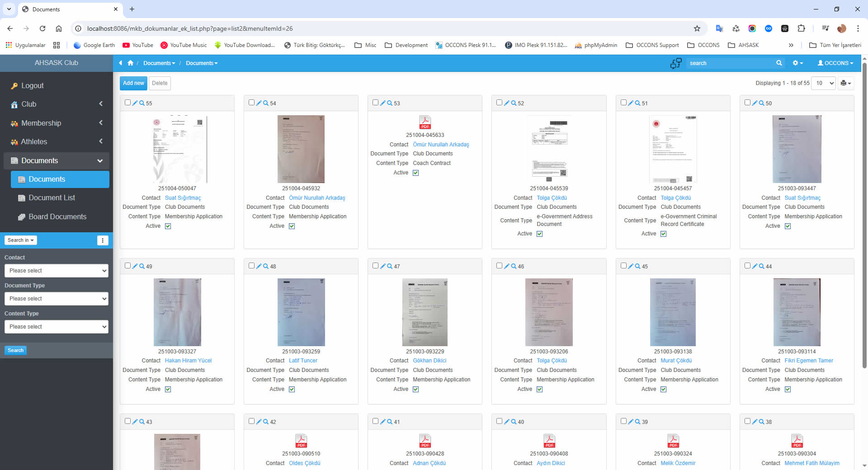This screenshot has height=470, width=868.
Task: Click the Add new button
Action: [133, 83]
